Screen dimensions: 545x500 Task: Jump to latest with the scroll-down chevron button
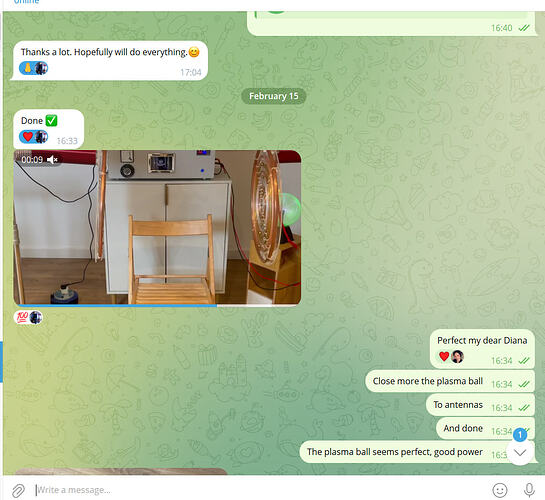pyautogui.click(x=520, y=452)
